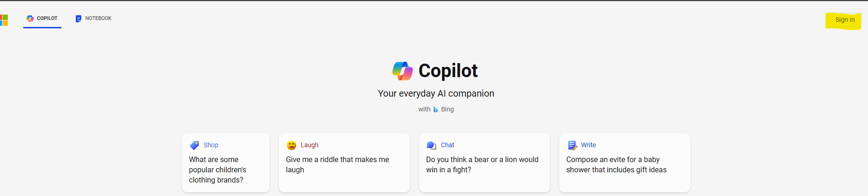Image resolution: width=868 pixels, height=196 pixels.
Task: Click the Write document pencil icon
Action: [572, 145]
